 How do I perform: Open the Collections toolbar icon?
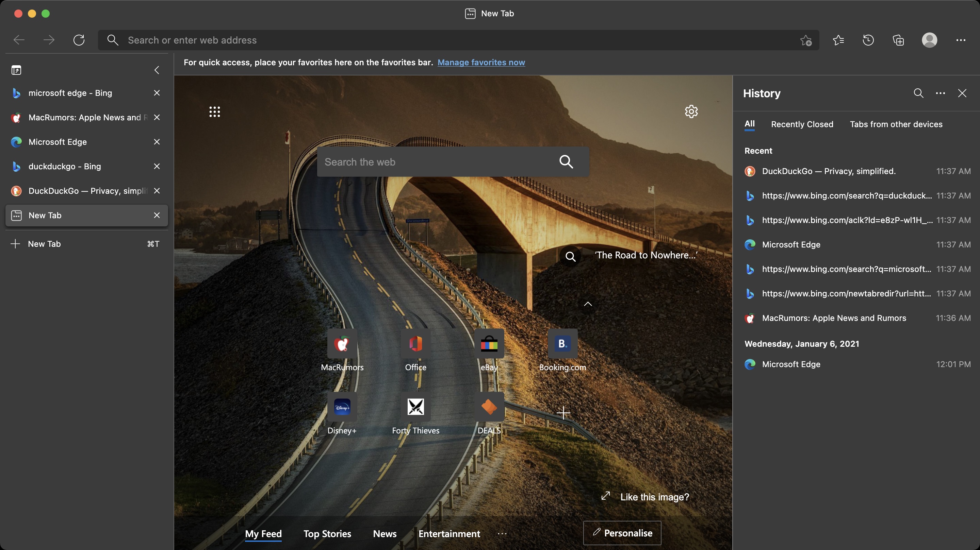[898, 40]
